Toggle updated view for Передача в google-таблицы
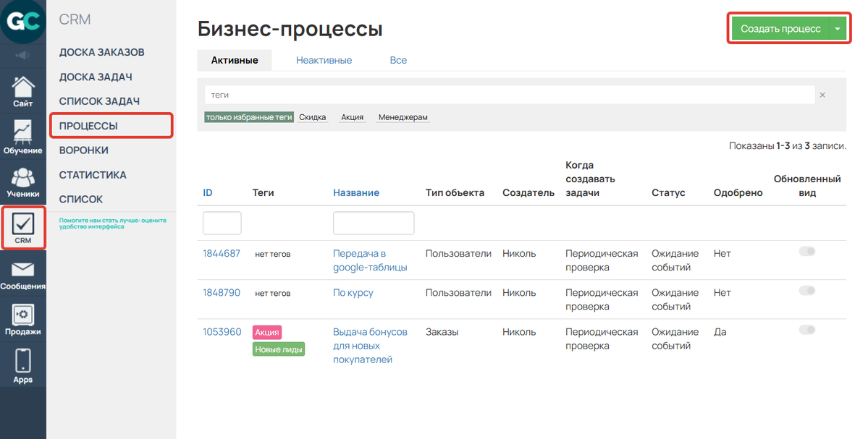 tap(806, 252)
